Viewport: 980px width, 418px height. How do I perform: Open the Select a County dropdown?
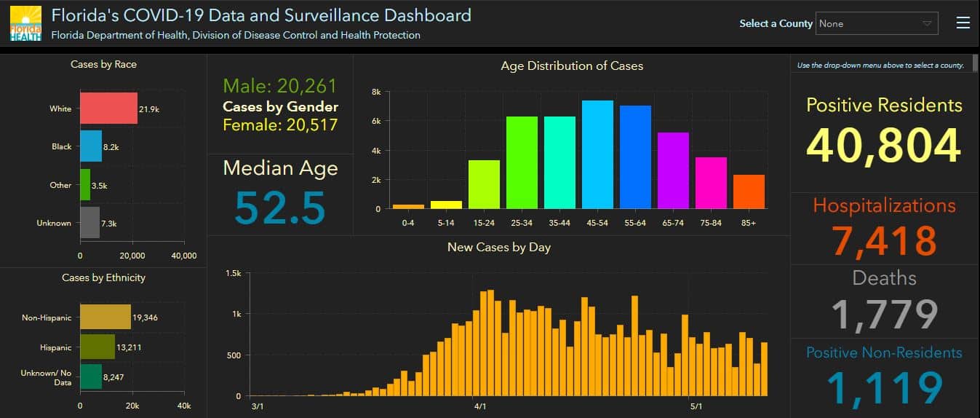pos(877,23)
